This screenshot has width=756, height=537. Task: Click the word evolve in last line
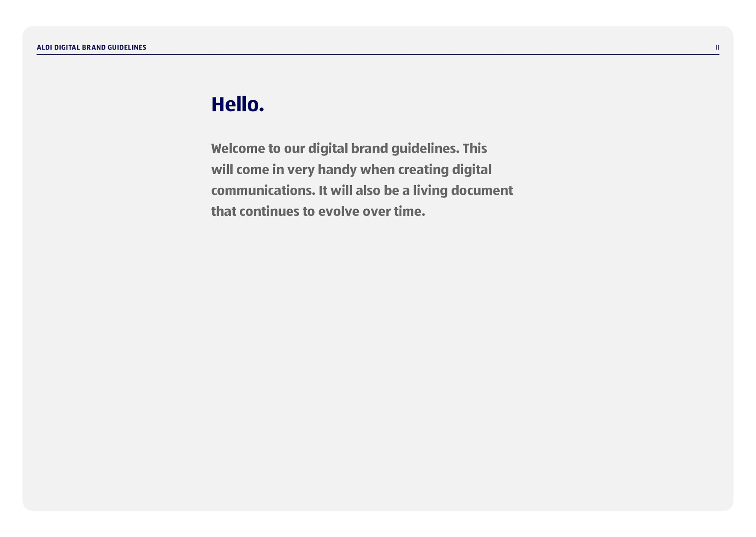click(339, 212)
